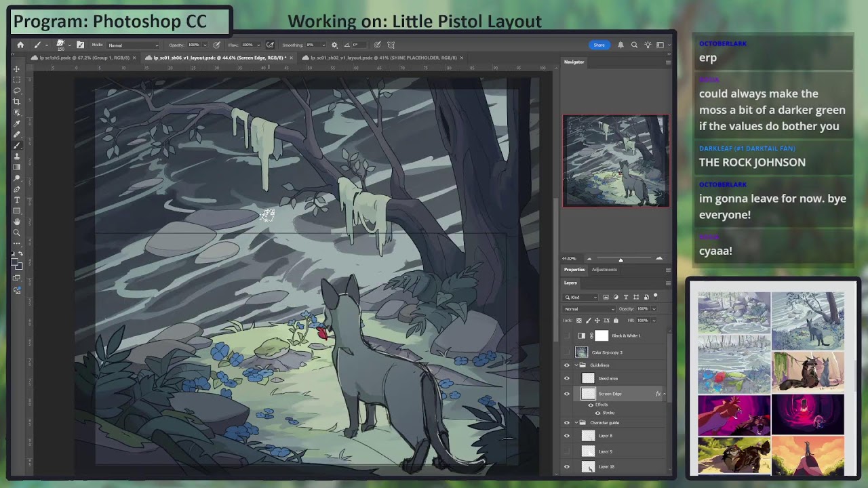868x488 pixels.
Task: Select the Move tool
Action: click(17, 69)
